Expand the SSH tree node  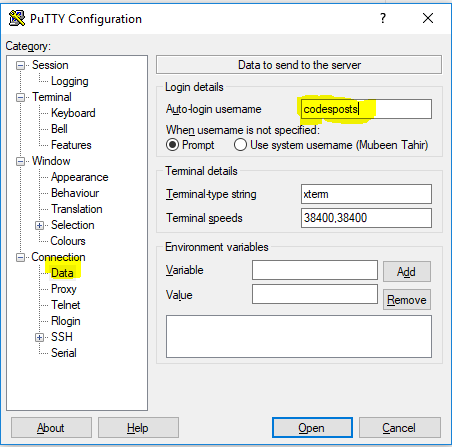[39, 337]
